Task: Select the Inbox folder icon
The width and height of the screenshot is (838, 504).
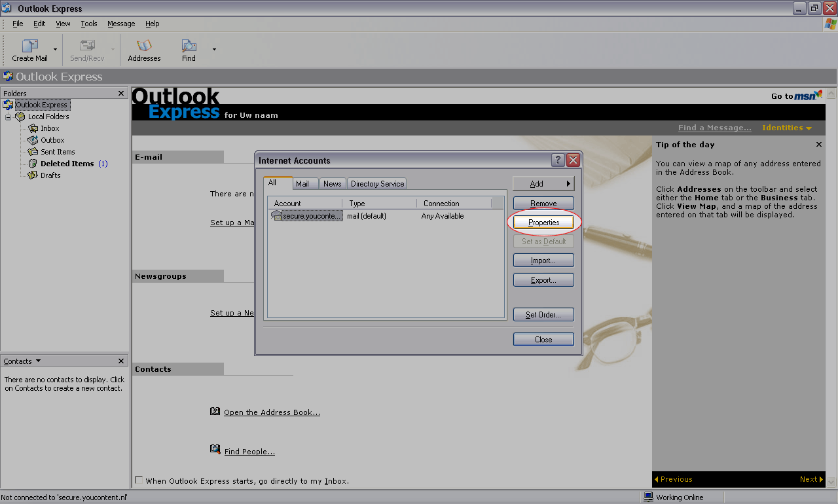Action: [x=33, y=128]
